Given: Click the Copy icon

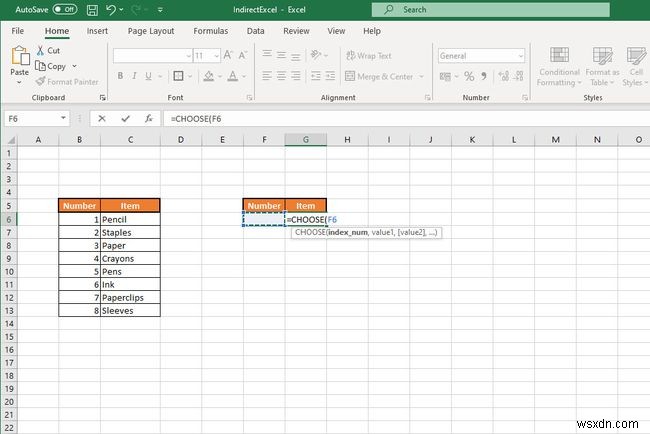Looking at the screenshot, I should pos(40,66).
